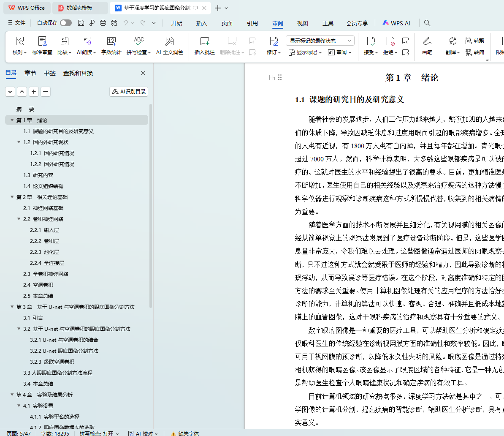Click the AI 全文润色 icon
The width and height of the screenshot is (504, 436).
click(169, 41)
